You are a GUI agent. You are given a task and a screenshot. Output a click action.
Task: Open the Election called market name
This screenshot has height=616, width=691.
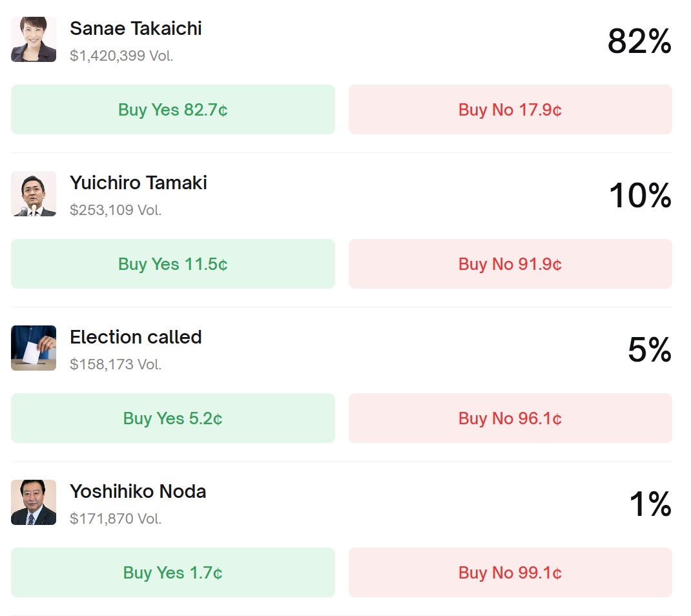pos(136,337)
